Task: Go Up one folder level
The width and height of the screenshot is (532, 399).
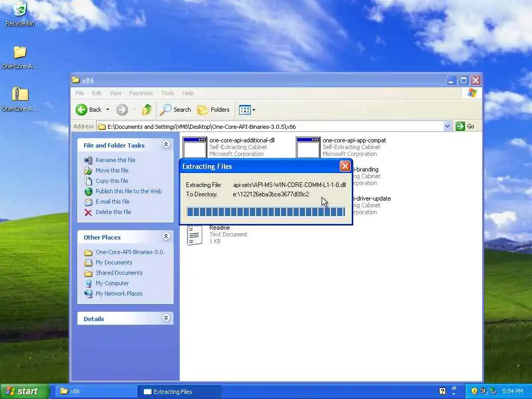Action: click(x=147, y=110)
